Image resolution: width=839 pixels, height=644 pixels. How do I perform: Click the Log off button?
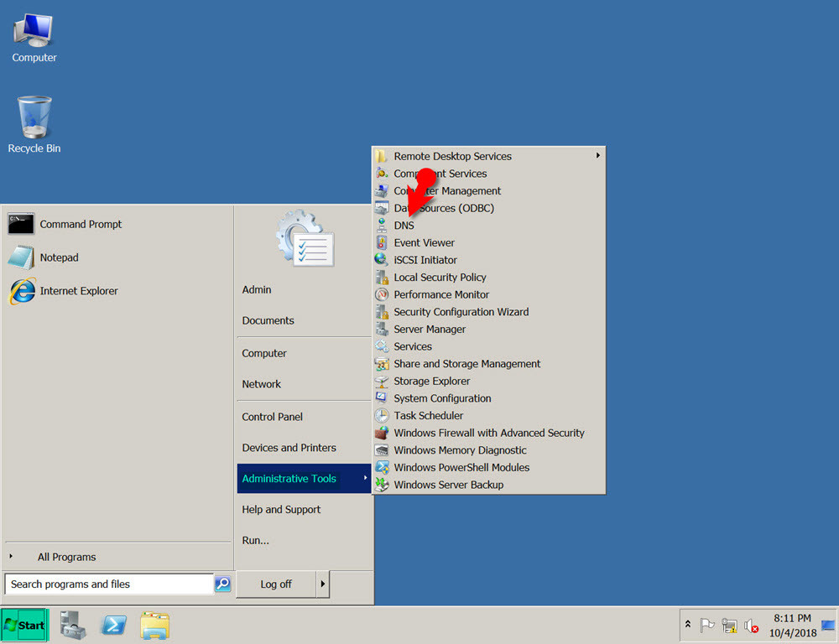coord(276,584)
